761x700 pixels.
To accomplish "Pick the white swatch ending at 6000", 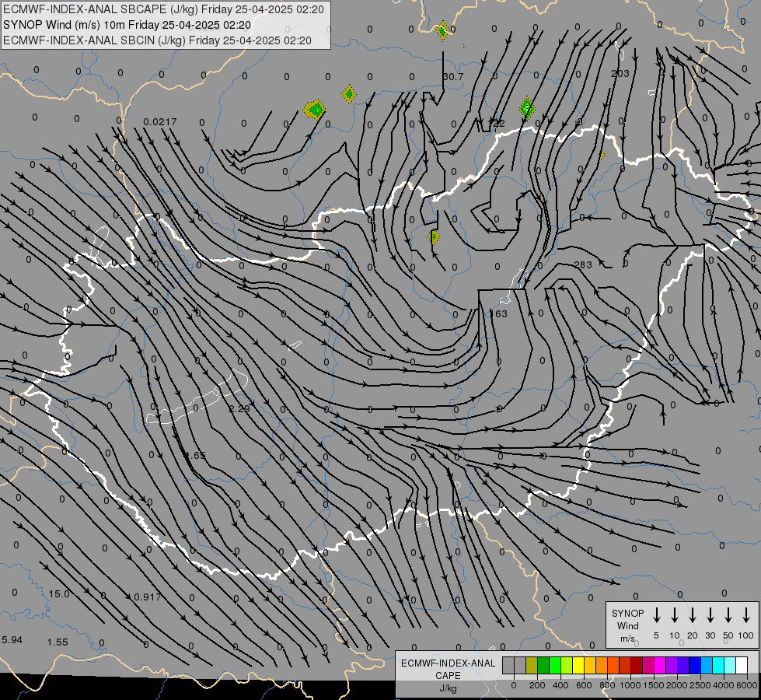I will click(x=742, y=666).
